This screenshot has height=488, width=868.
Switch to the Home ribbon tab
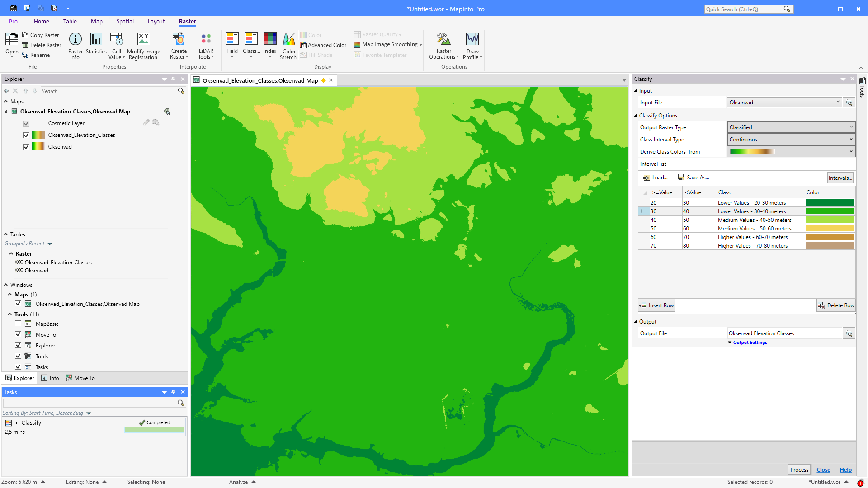coord(41,21)
